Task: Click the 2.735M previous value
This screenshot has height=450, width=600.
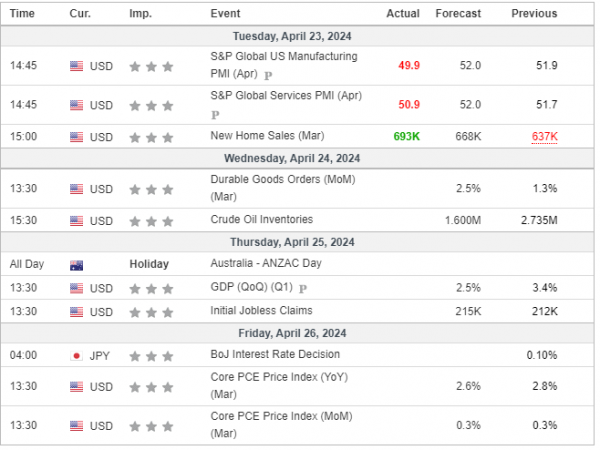Action: (539, 220)
